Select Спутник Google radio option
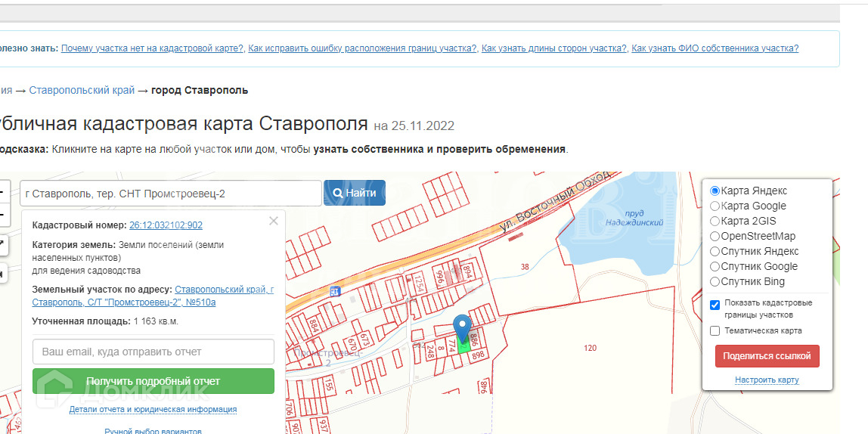 715,266
